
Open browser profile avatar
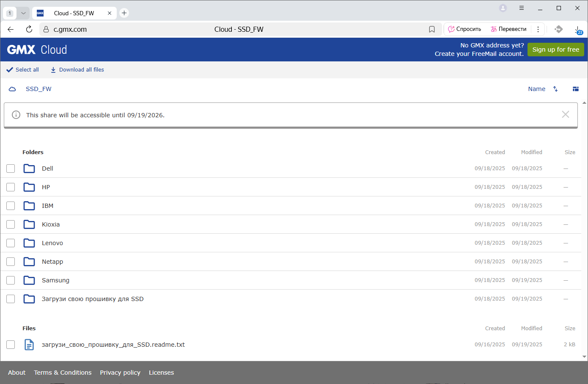click(503, 8)
